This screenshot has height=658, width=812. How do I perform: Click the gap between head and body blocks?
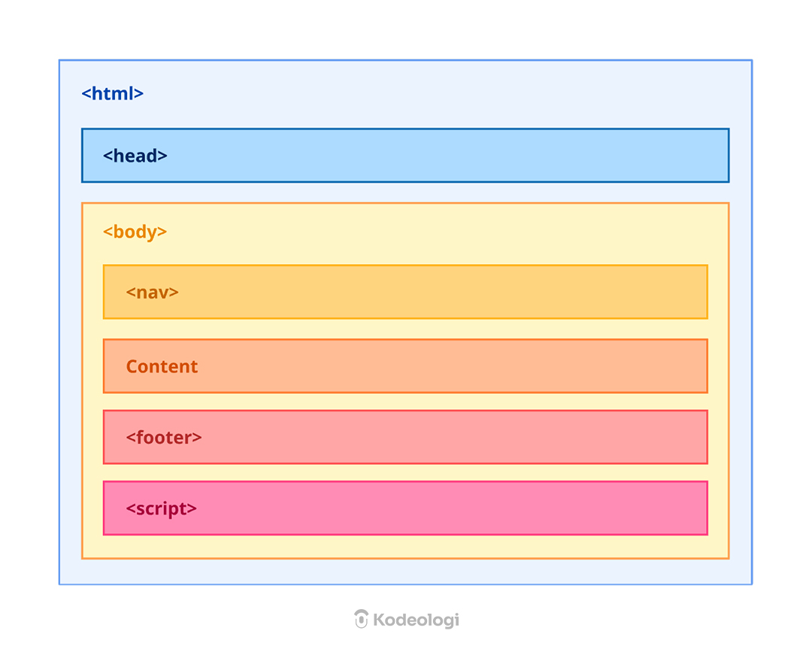pos(405,193)
